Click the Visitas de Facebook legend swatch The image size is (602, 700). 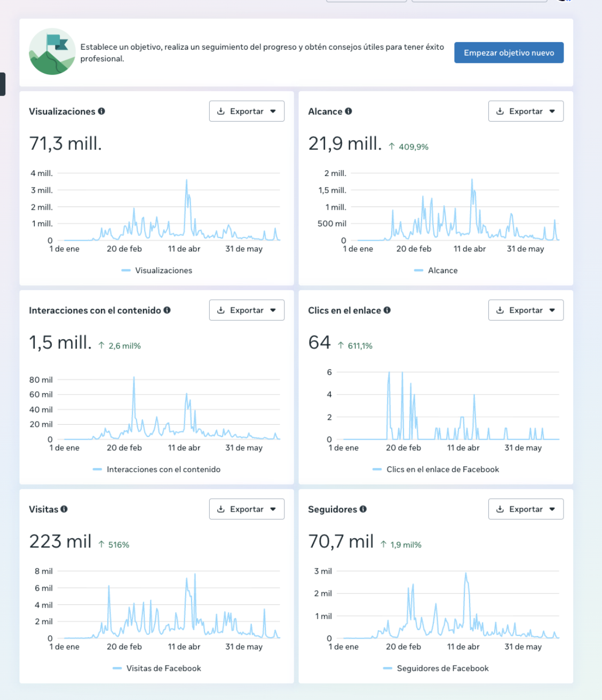click(117, 669)
